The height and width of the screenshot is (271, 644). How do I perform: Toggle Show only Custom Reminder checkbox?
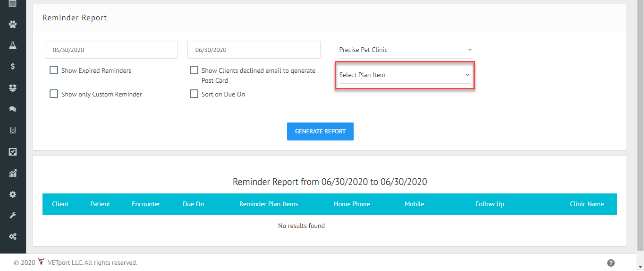[x=54, y=94]
